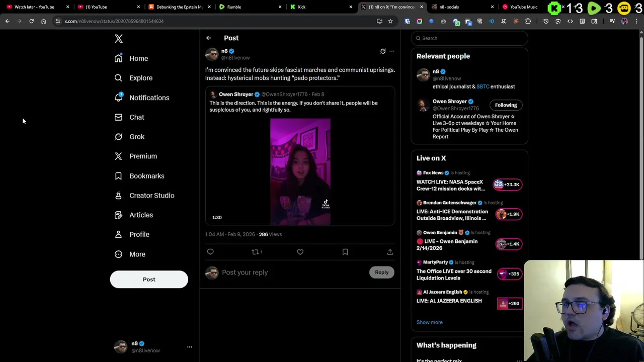The height and width of the screenshot is (362, 644).
Task: Like the post with heart icon
Action: pyautogui.click(x=300, y=252)
